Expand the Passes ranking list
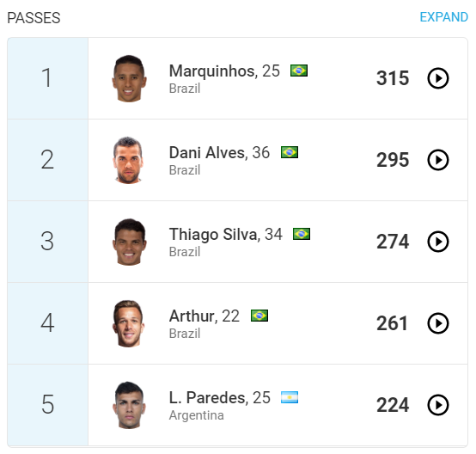This screenshot has width=476, height=454. tap(443, 17)
